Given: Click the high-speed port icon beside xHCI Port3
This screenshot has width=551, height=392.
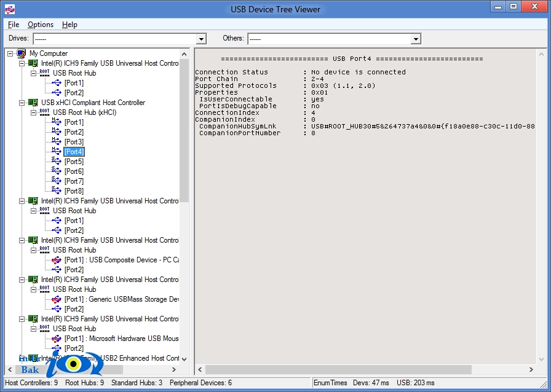Looking at the screenshot, I should (x=56, y=141).
